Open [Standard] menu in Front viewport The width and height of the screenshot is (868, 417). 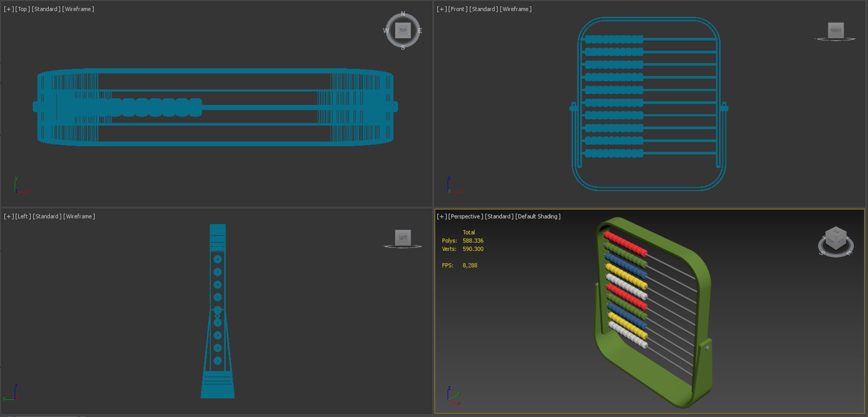pos(484,9)
